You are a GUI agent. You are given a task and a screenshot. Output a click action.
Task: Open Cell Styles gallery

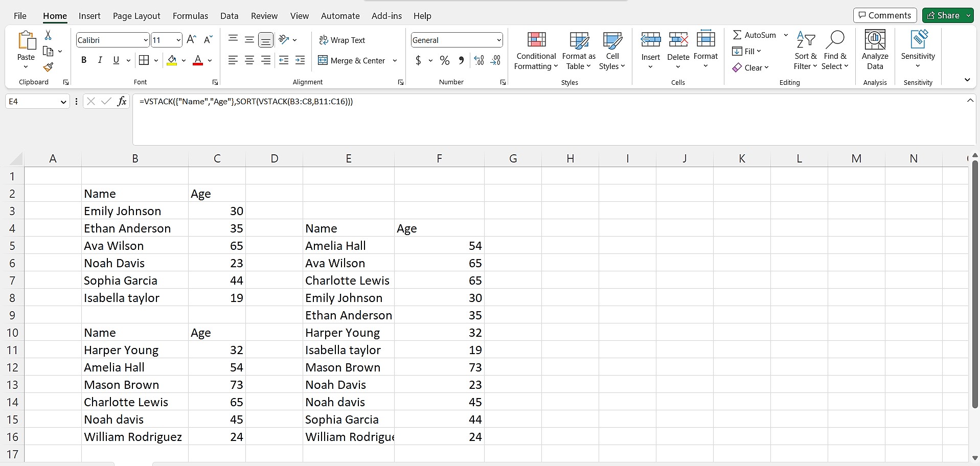(612, 51)
